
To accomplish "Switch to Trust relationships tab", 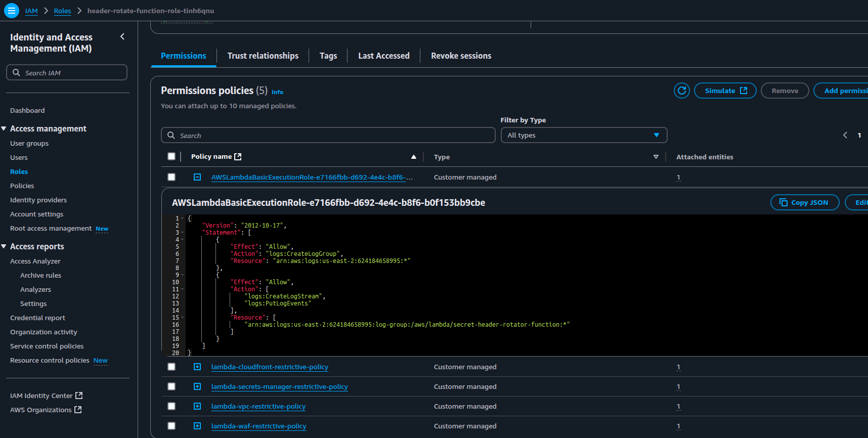I will (263, 56).
